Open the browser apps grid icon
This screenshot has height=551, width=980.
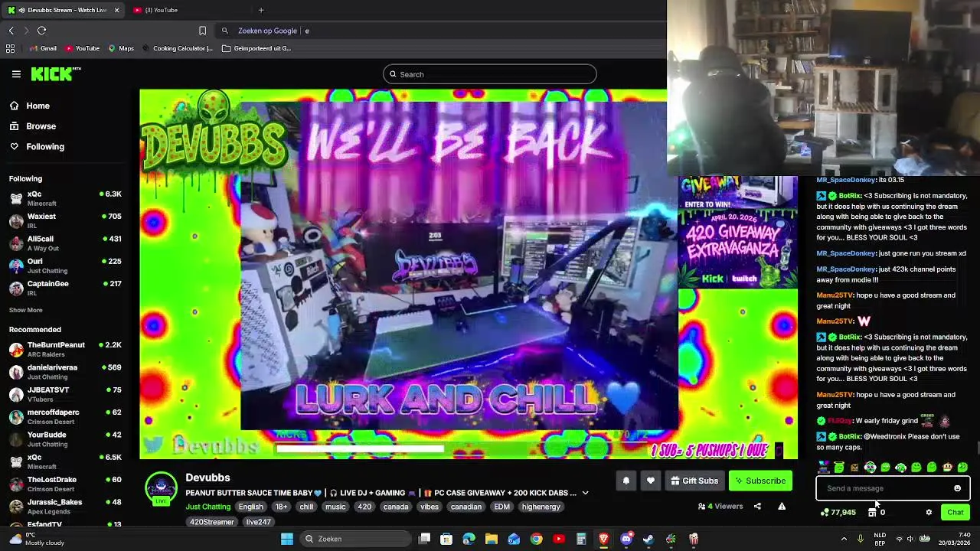(x=10, y=48)
